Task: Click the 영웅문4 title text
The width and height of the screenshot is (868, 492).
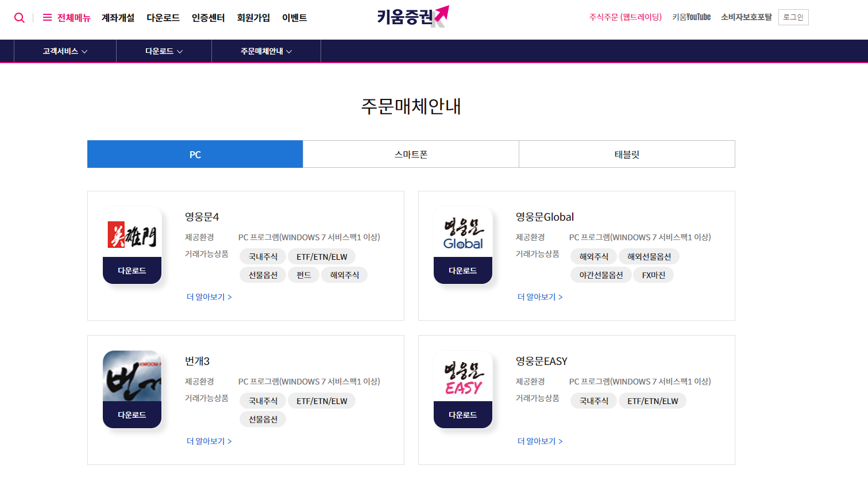Action: (x=202, y=217)
